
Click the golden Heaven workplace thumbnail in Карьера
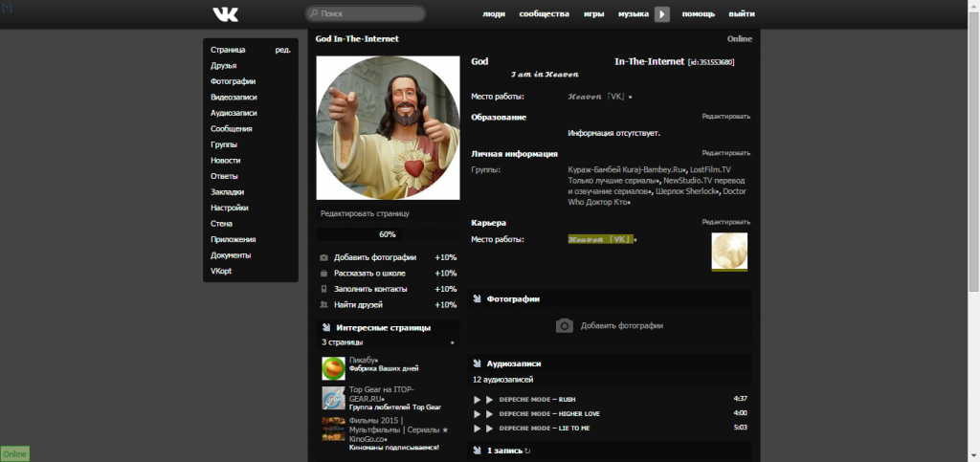(729, 252)
